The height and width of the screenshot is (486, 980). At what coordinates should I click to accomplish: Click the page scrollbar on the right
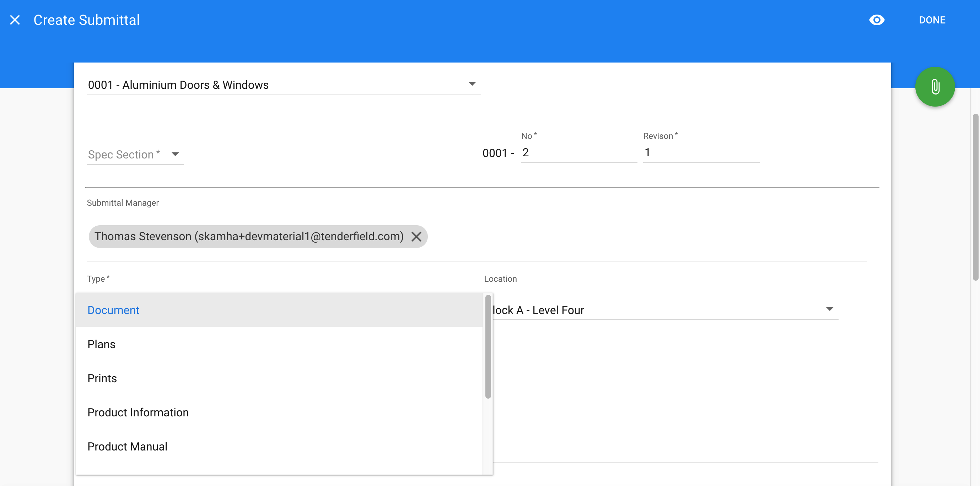[975, 197]
